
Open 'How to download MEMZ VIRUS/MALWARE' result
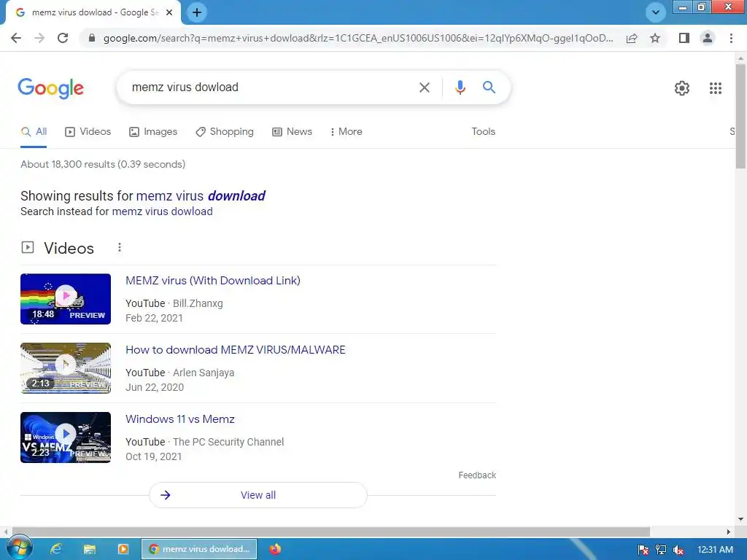pyautogui.click(x=236, y=350)
